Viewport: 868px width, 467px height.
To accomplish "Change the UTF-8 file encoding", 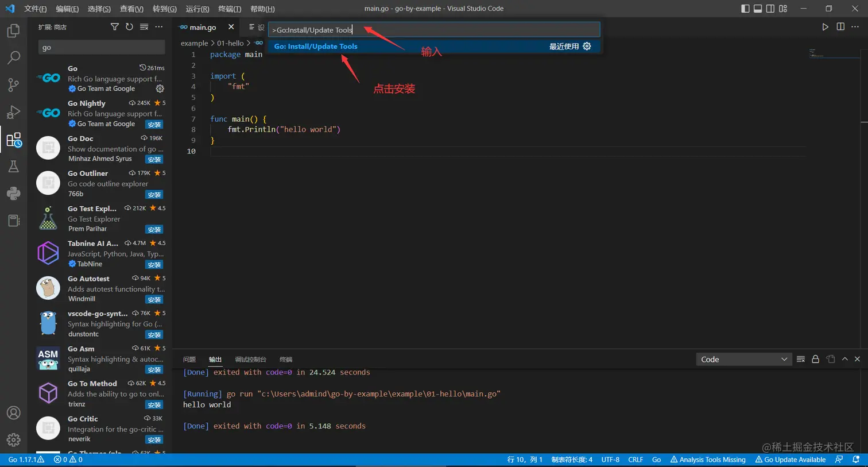I will pyautogui.click(x=610, y=460).
